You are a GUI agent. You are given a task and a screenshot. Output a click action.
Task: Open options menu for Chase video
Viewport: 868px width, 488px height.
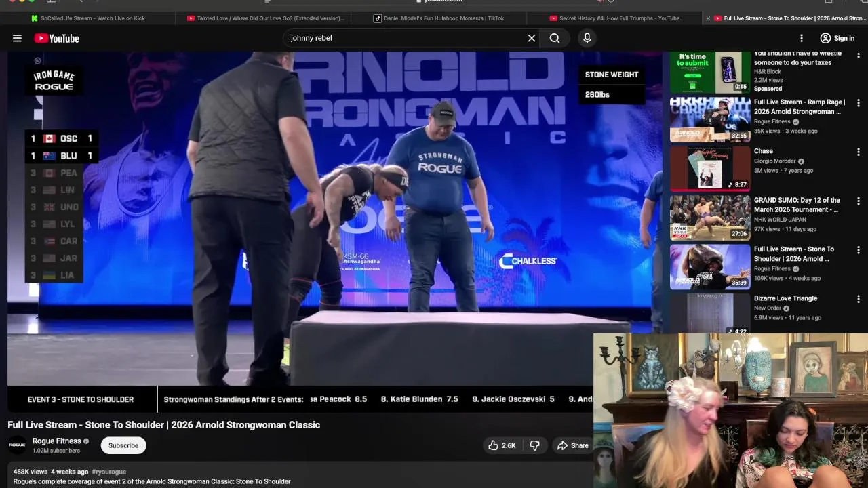pos(859,152)
